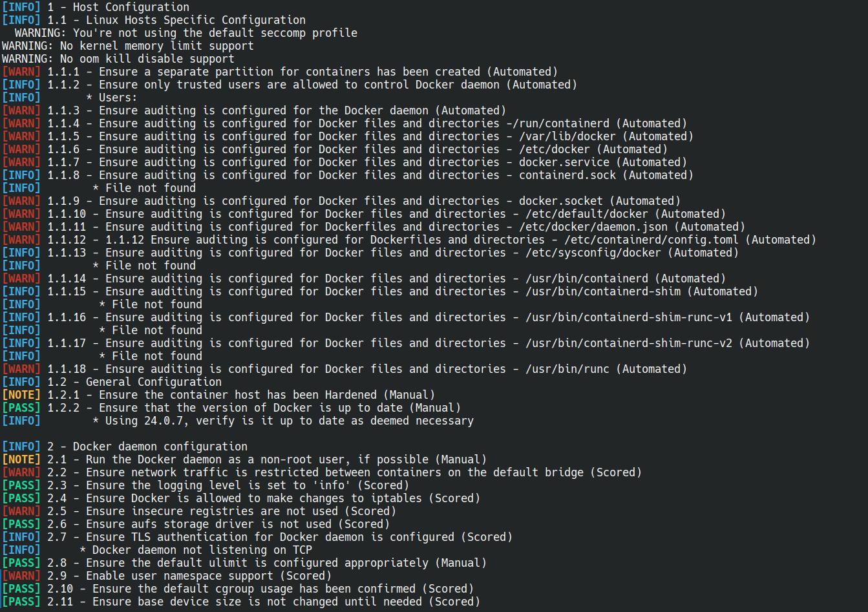Click the INFO tag for 2.7 TLS authentication

(21, 537)
